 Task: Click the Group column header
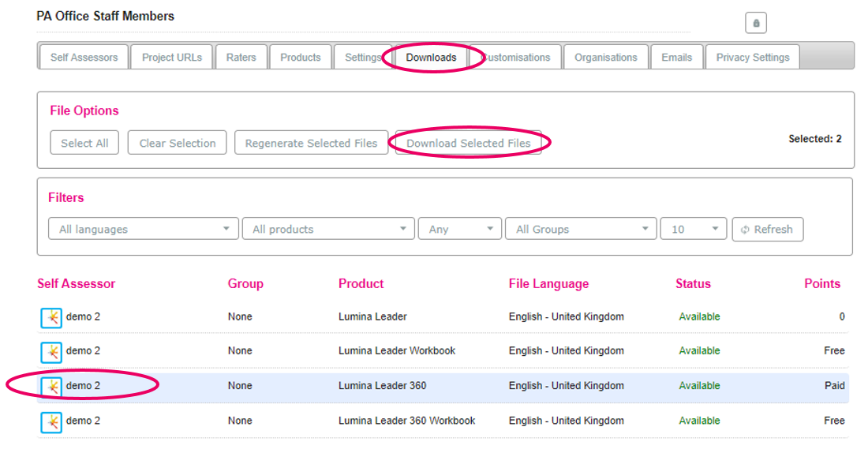(x=245, y=283)
